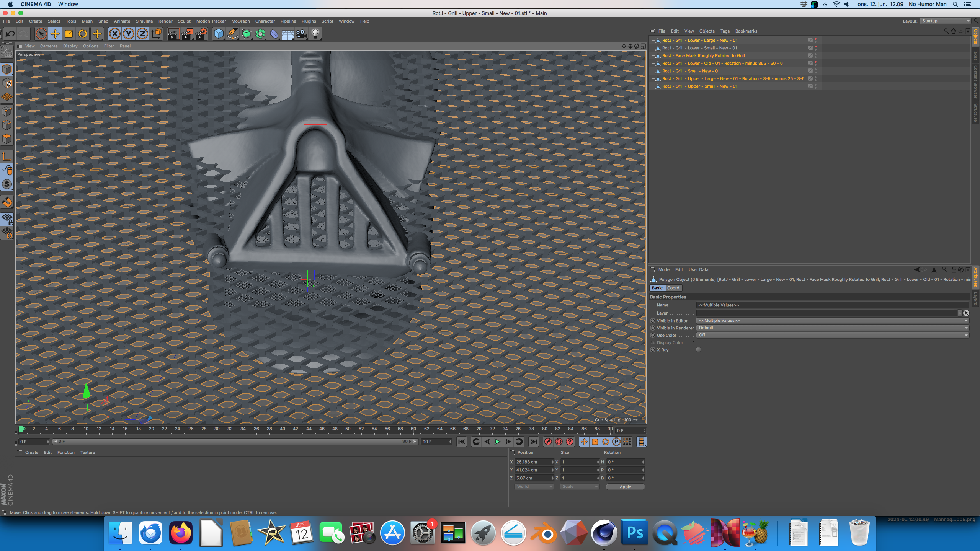Click the green MoGraph cloner-style array icon
Viewport: 980px width, 551px height.
(260, 34)
